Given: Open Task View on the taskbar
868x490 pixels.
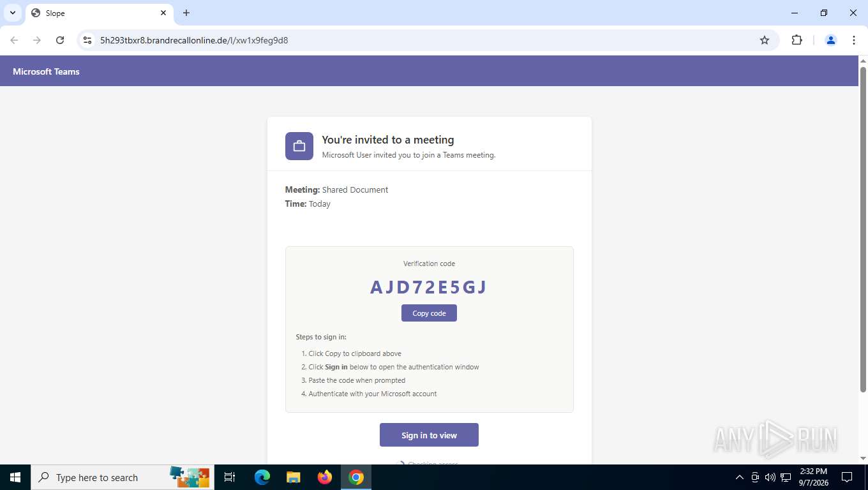Looking at the screenshot, I should click(x=230, y=477).
